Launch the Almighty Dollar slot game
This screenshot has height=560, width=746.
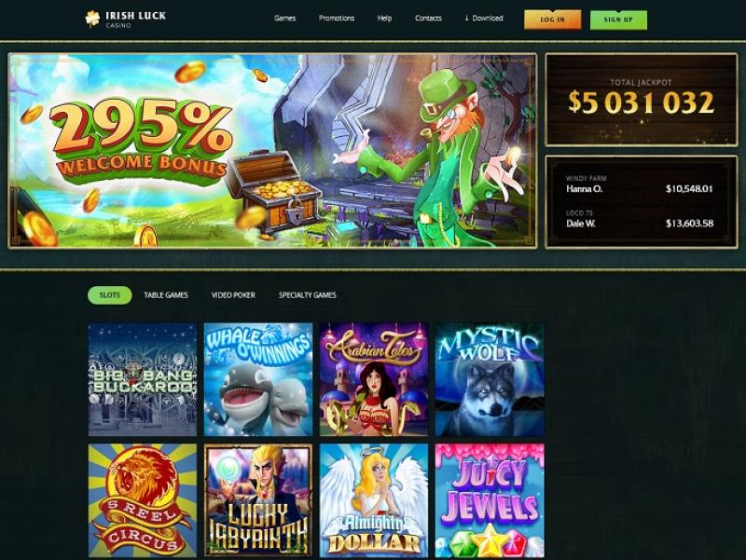374,500
